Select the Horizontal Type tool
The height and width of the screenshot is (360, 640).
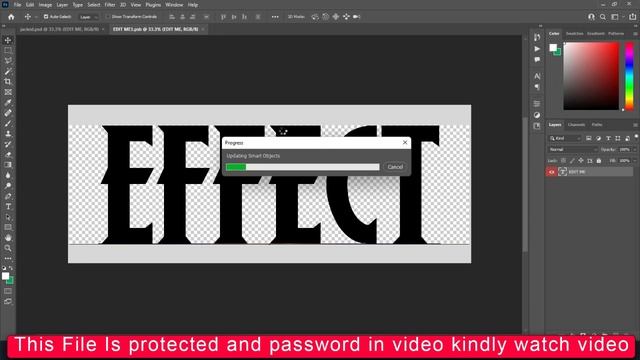coord(8,207)
